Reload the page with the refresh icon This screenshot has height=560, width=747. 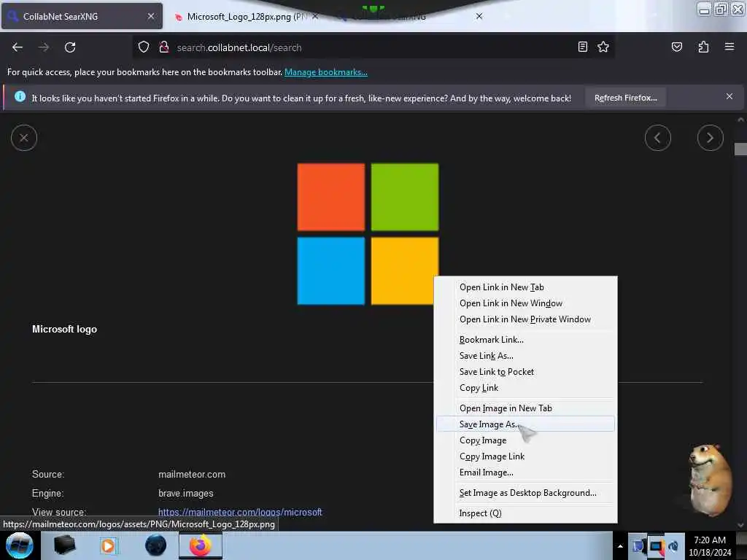pyautogui.click(x=70, y=47)
